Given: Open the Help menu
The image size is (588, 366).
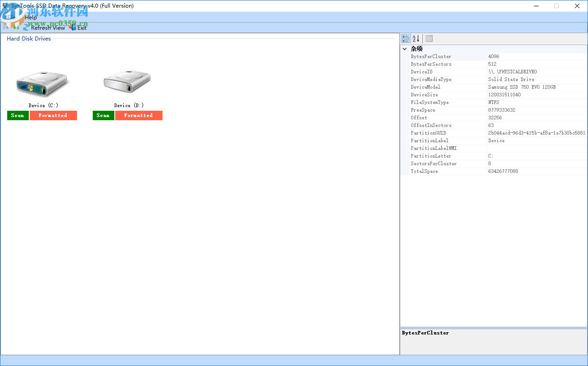Looking at the screenshot, I should 30,17.
